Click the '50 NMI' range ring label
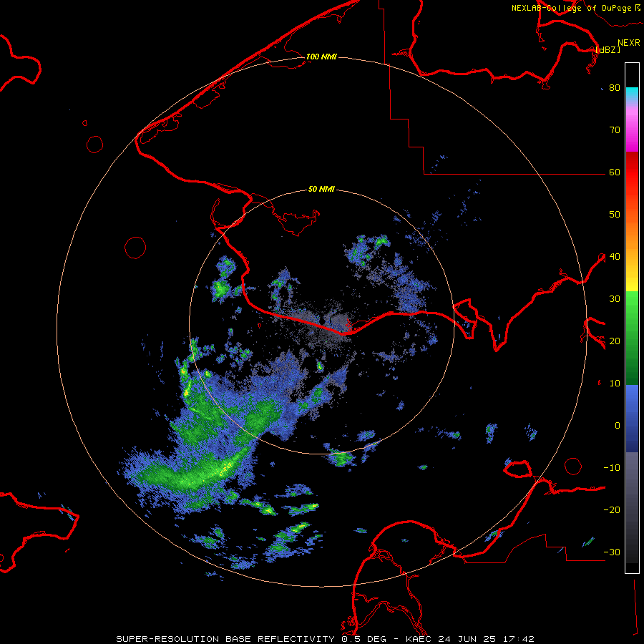644x644 pixels. point(321,190)
